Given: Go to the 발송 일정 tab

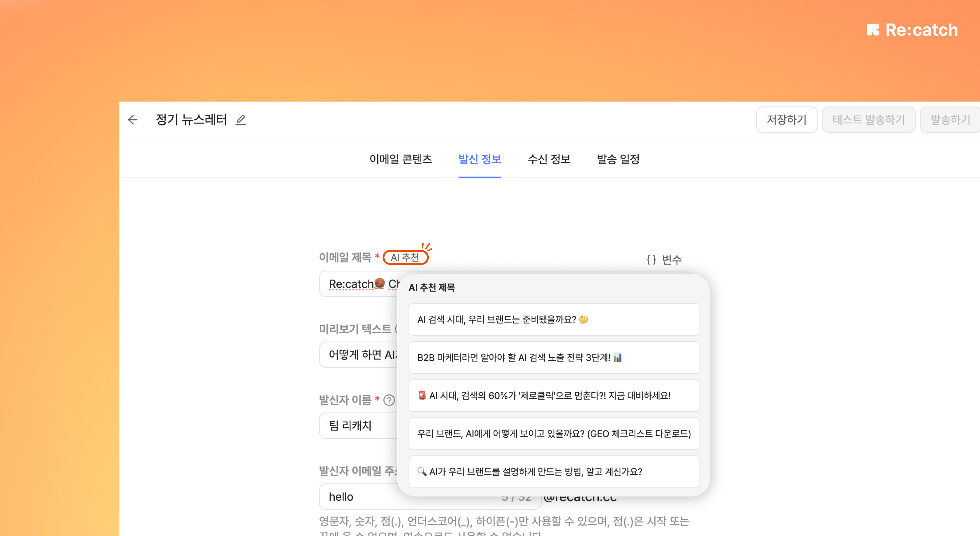Looking at the screenshot, I should click(618, 159).
